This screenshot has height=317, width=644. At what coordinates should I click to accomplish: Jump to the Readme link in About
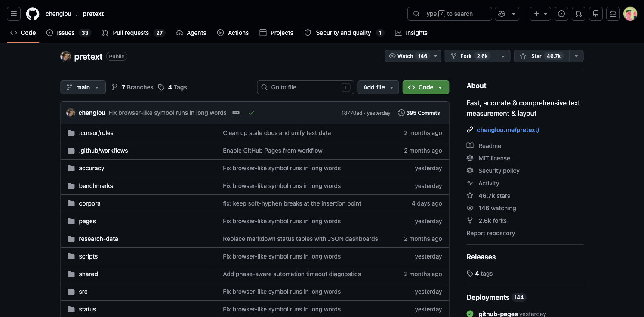[490, 146]
